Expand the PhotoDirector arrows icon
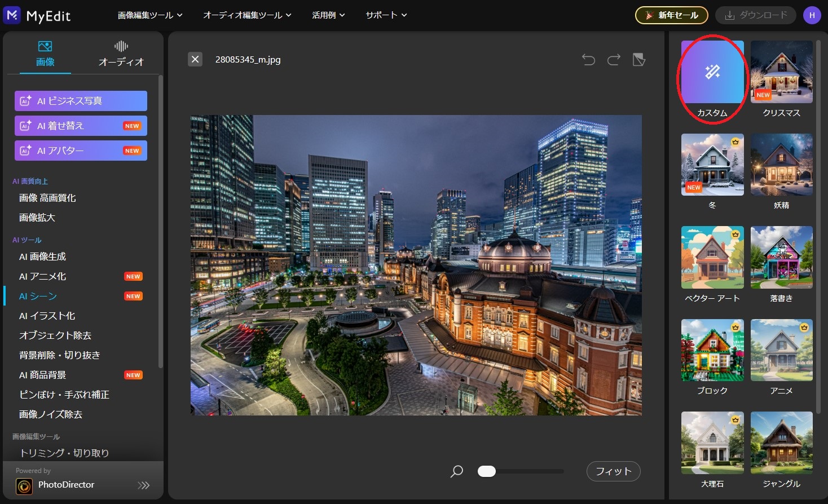Viewport: 828px width, 504px height. click(144, 485)
